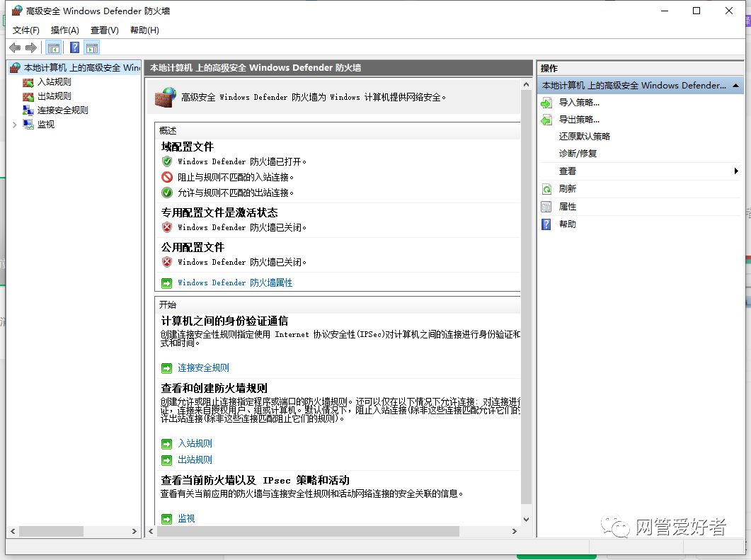Viewport: 751px width, 560px height.
Task: Open the 监视 link at bottom of center pane
Action: pos(186,519)
